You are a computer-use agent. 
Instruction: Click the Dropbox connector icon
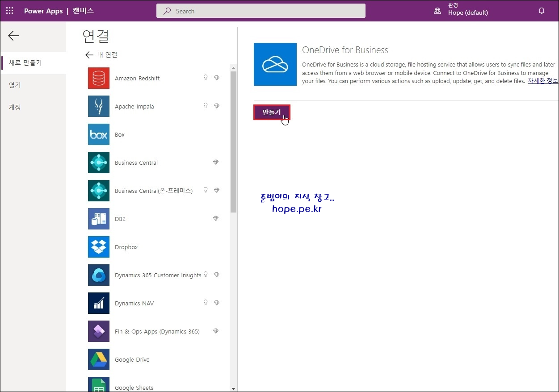[x=99, y=247]
